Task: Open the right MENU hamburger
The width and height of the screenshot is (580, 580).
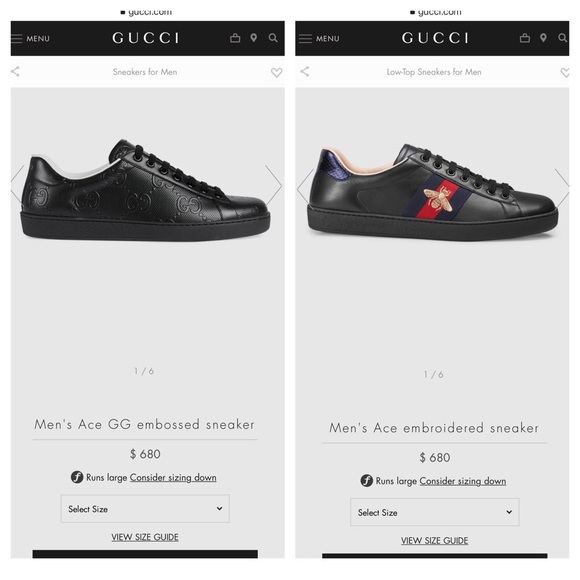Action: pos(320,38)
